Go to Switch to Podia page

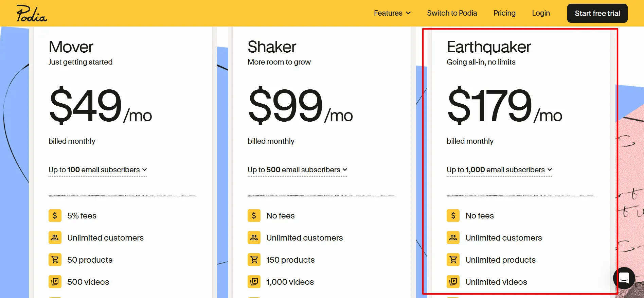(x=452, y=13)
